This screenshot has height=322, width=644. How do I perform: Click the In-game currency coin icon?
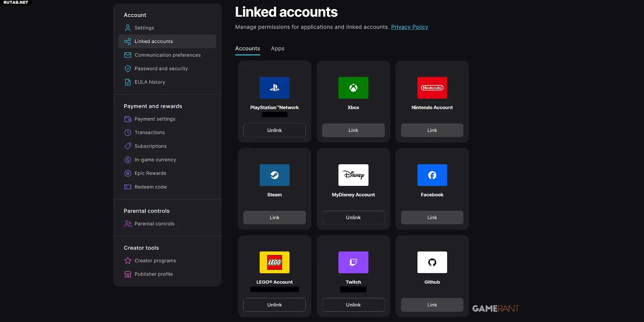click(128, 160)
